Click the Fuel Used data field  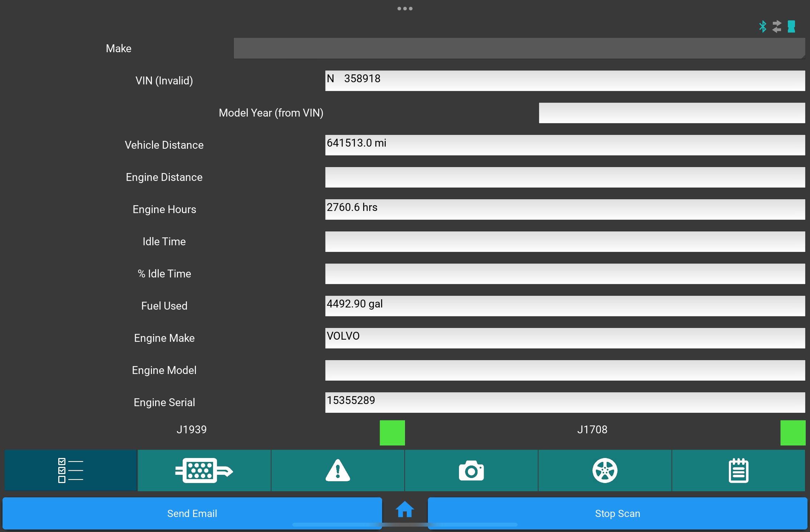tap(564, 306)
